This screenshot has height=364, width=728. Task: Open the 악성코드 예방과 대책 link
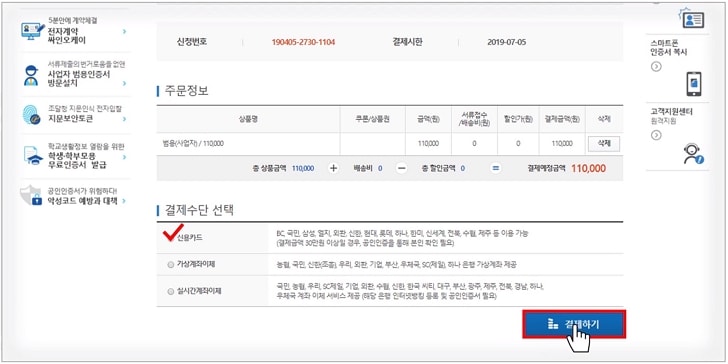click(83, 201)
